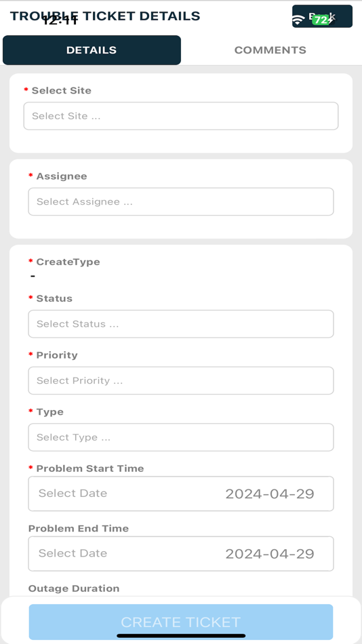The width and height of the screenshot is (362, 644).
Task: Switch to the COMMENTS tab
Action: (x=270, y=50)
